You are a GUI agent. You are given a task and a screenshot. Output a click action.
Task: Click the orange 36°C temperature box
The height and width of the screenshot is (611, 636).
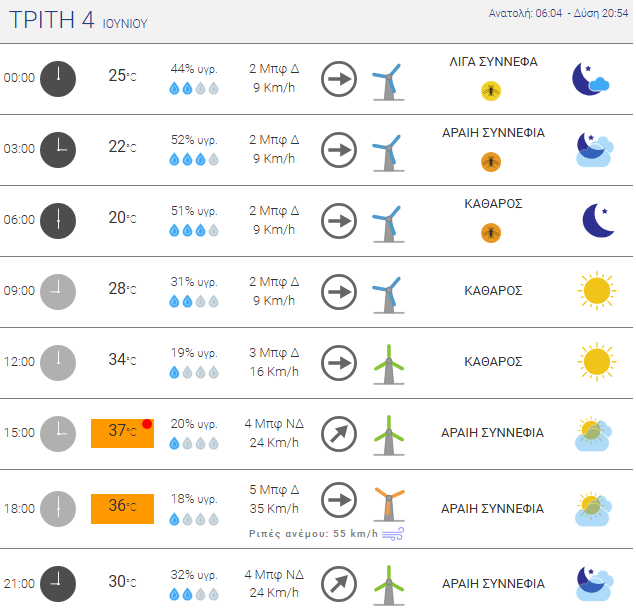(122, 509)
